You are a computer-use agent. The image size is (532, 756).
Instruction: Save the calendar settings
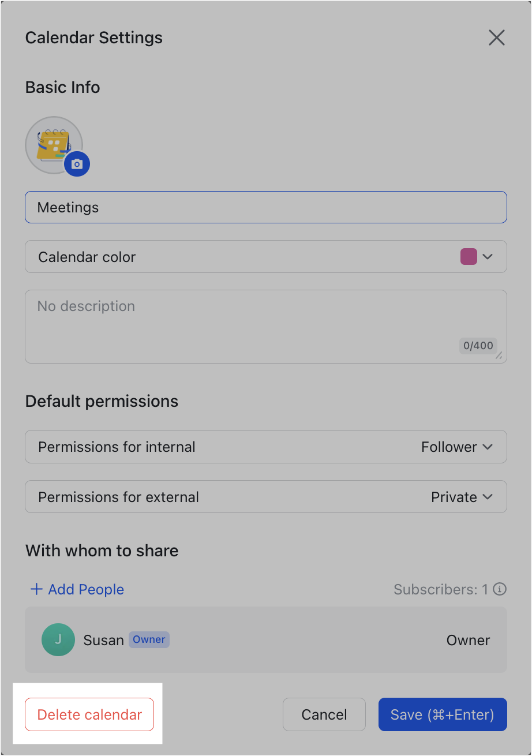click(442, 714)
